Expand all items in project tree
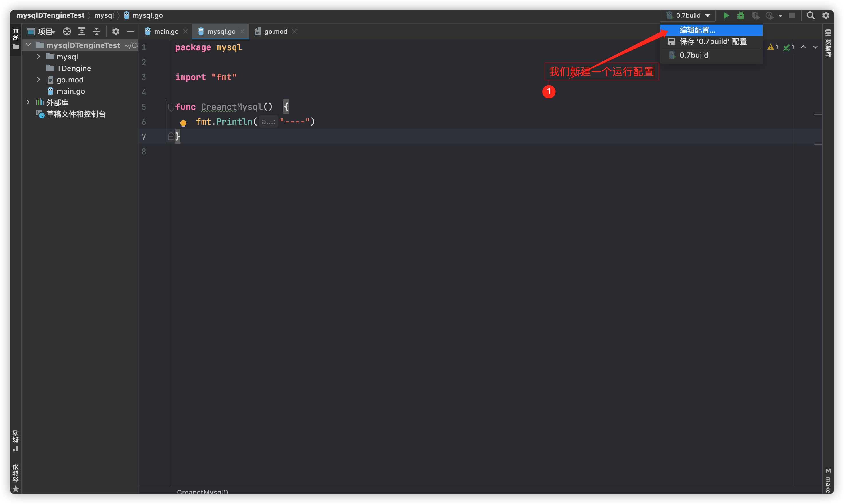The width and height of the screenshot is (844, 504). tap(82, 31)
